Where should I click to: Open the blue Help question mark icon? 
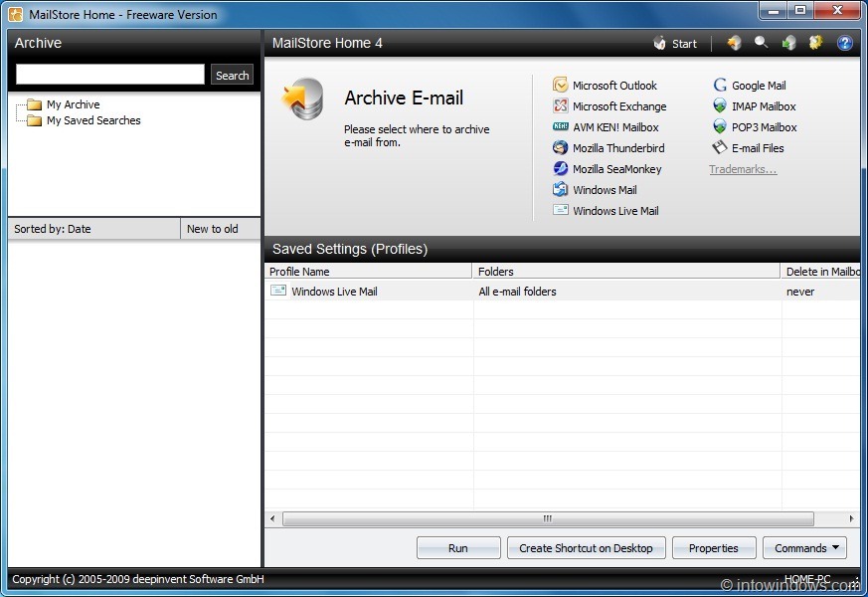844,43
